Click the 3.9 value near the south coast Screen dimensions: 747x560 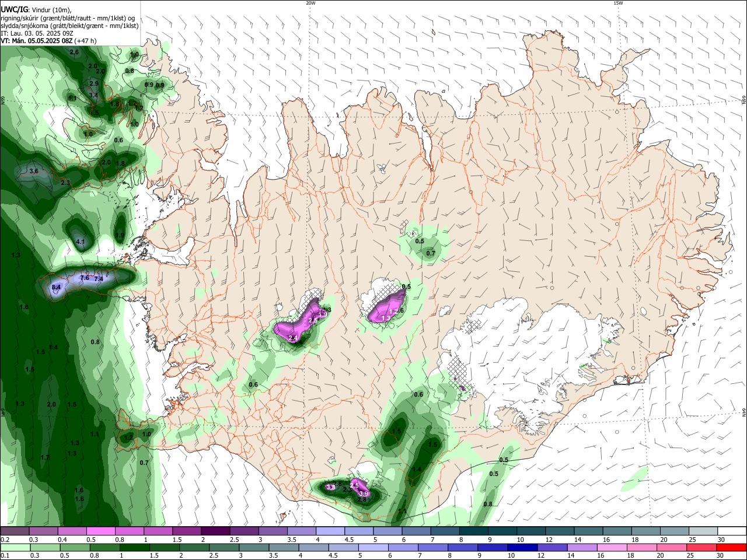(x=364, y=494)
